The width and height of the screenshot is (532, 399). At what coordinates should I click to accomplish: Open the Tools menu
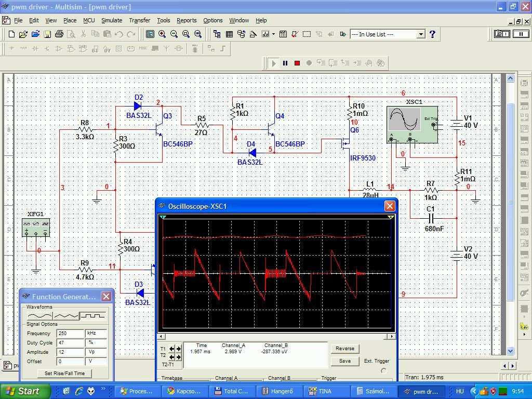point(164,20)
